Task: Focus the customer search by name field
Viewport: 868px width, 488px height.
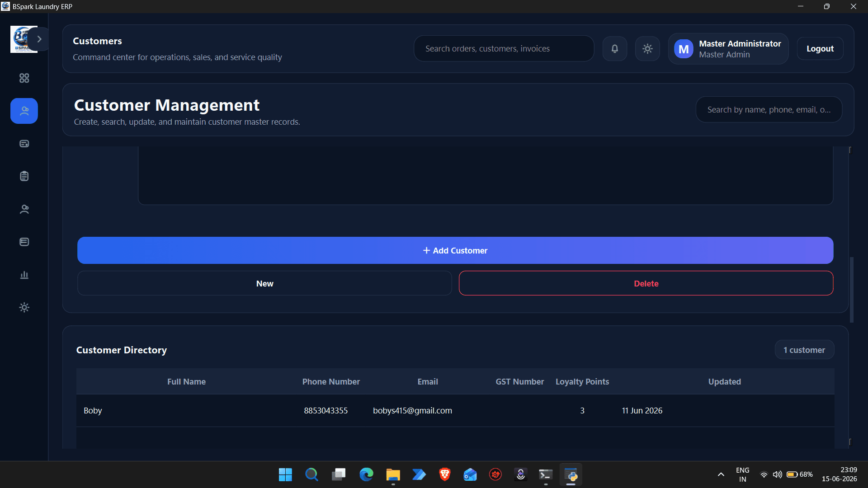Action: coord(769,109)
